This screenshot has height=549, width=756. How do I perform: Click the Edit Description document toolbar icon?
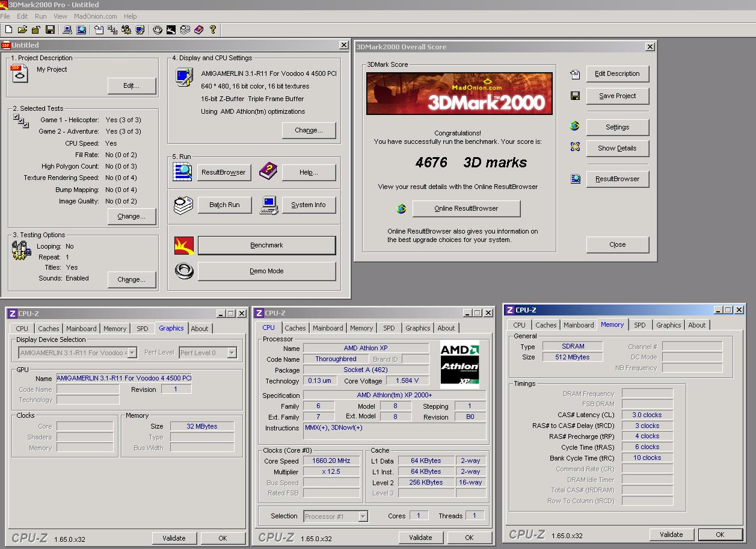click(x=99, y=29)
